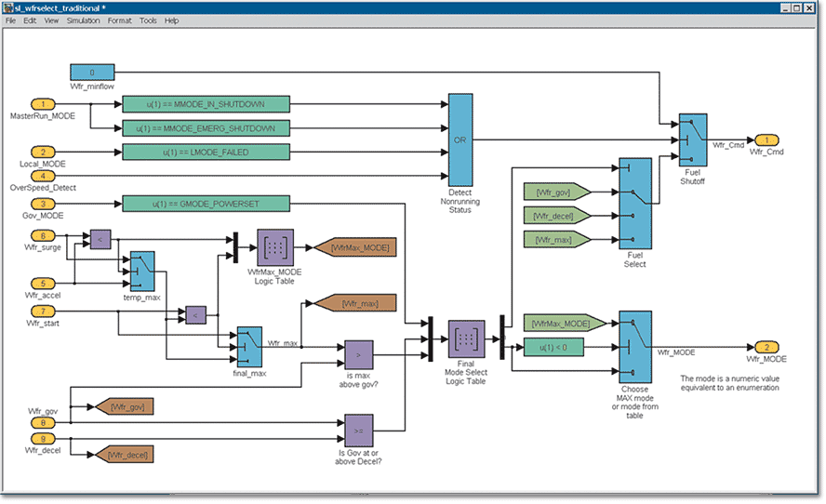The height and width of the screenshot is (504, 826).
Task: Select the u(1) < 0 function block
Action: pyautogui.click(x=553, y=347)
